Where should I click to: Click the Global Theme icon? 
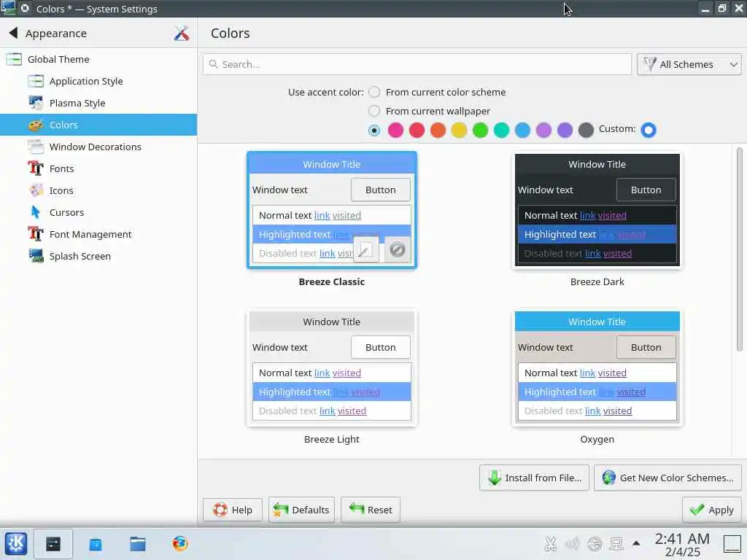pyautogui.click(x=14, y=59)
